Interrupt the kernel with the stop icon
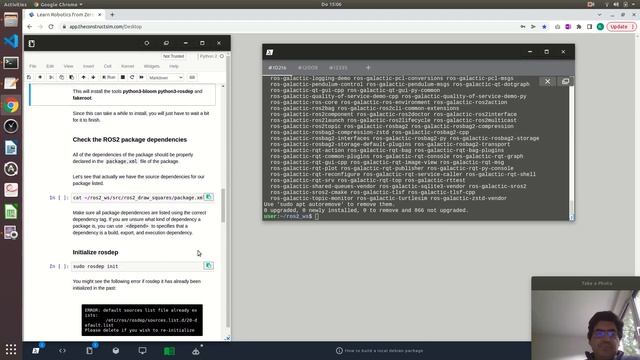Screen dimensions: 640x360 [x=122, y=77]
